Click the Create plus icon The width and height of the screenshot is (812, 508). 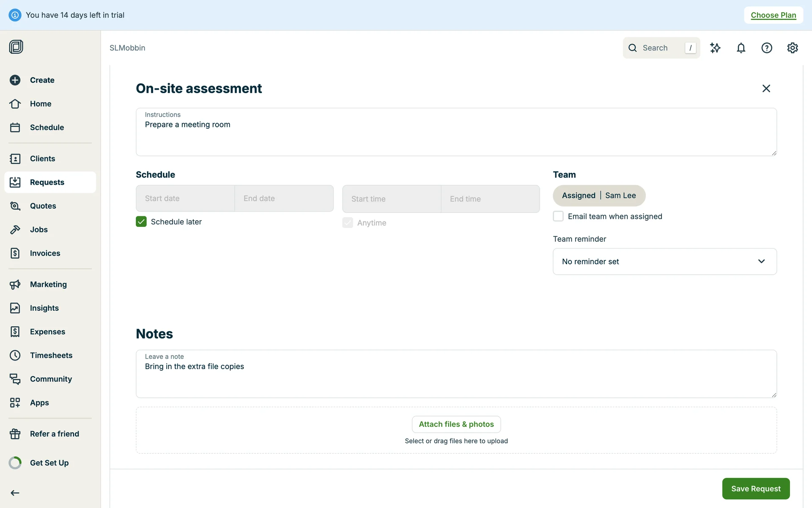pyautogui.click(x=15, y=80)
